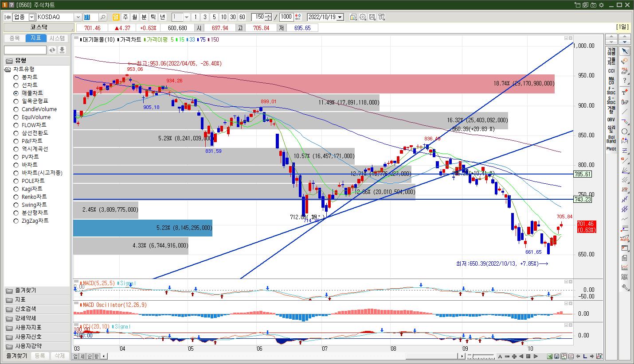Expand the 강세약세 folder
Image resolution: width=634 pixels, height=364 pixels.
[37, 318]
